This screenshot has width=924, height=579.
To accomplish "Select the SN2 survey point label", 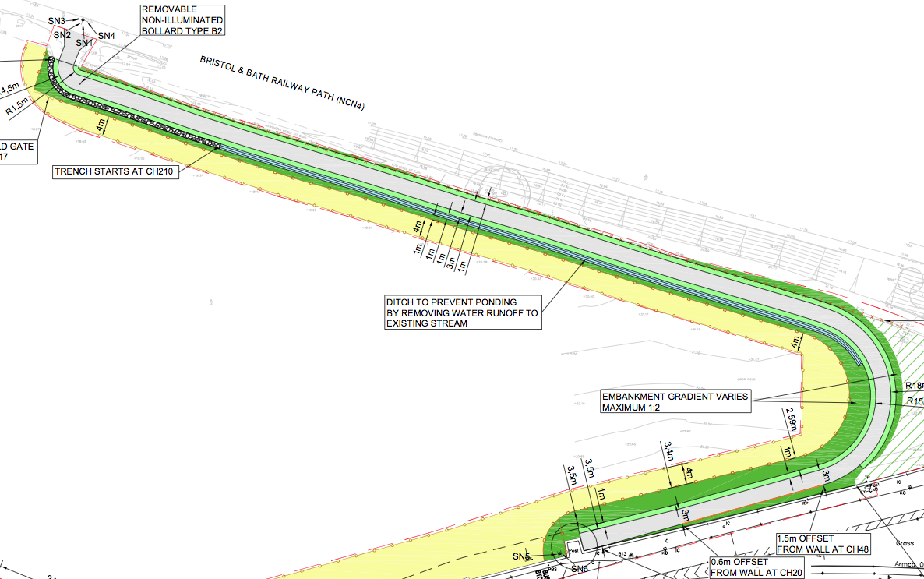I will [x=62, y=35].
